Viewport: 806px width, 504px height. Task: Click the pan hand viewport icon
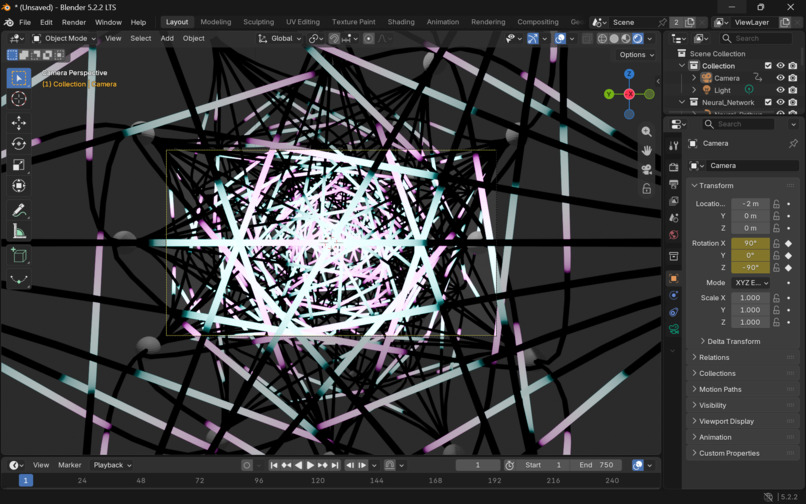point(647,151)
